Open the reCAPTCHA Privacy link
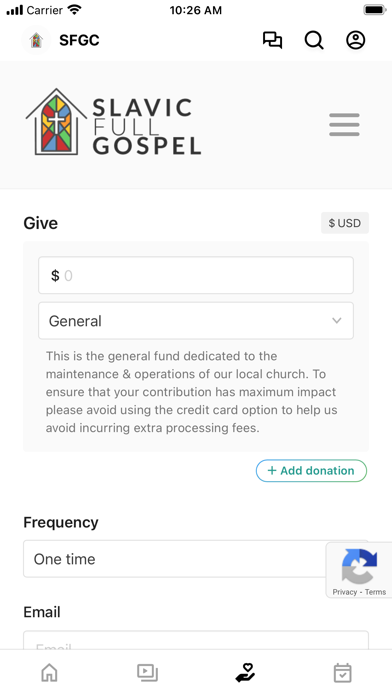 [x=344, y=592]
